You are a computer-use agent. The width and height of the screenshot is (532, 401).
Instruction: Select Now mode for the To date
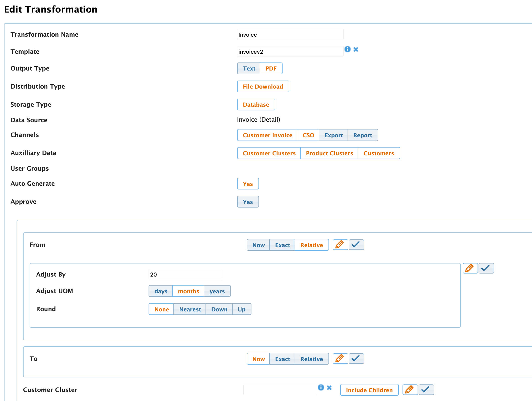(x=258, y=359)
